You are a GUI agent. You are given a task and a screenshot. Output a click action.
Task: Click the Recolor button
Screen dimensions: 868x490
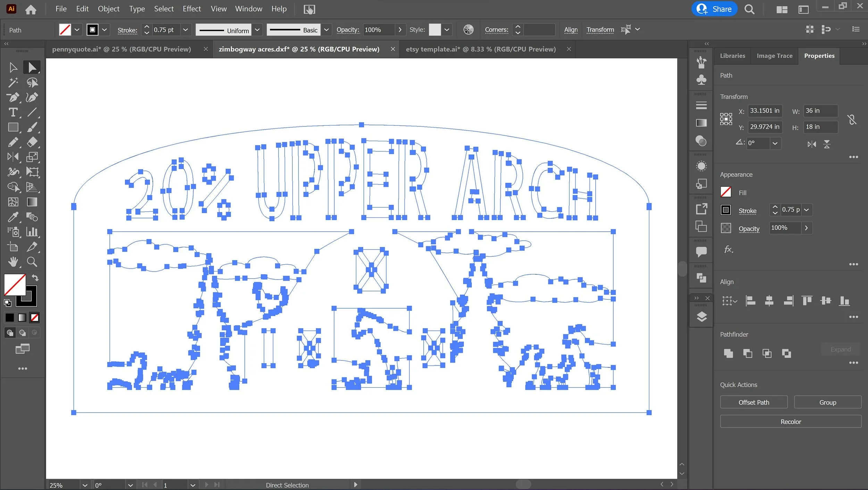(791, 422)
